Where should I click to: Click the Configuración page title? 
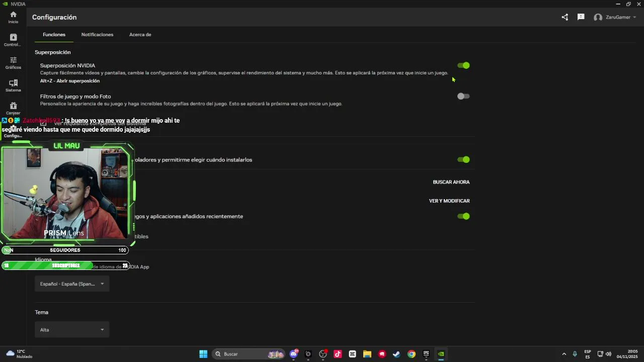pyautogui.click(x=54, y=17)
